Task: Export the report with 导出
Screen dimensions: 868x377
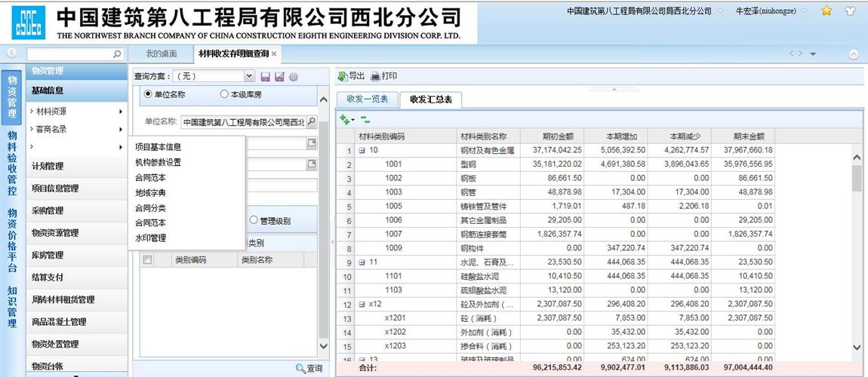Action: click(352, 76)
